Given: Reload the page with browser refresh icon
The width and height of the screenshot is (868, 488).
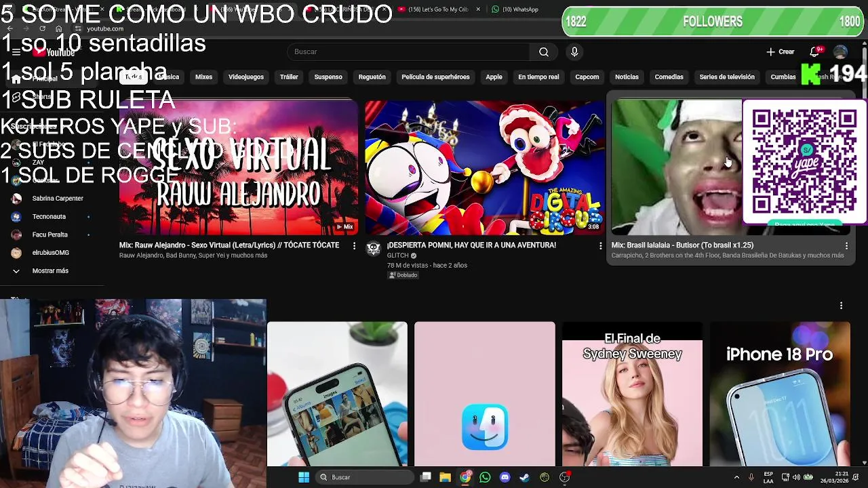Looking at the screenshot, I should (x=42, y=28).
